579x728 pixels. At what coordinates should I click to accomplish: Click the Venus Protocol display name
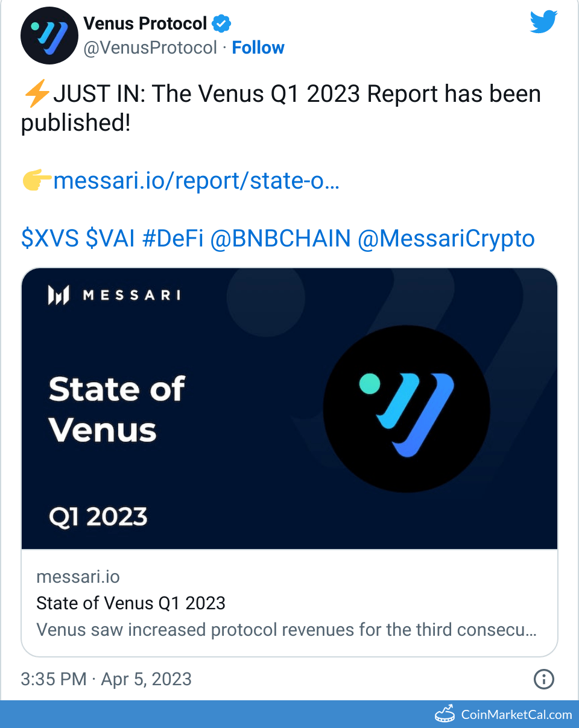[145, 24]
